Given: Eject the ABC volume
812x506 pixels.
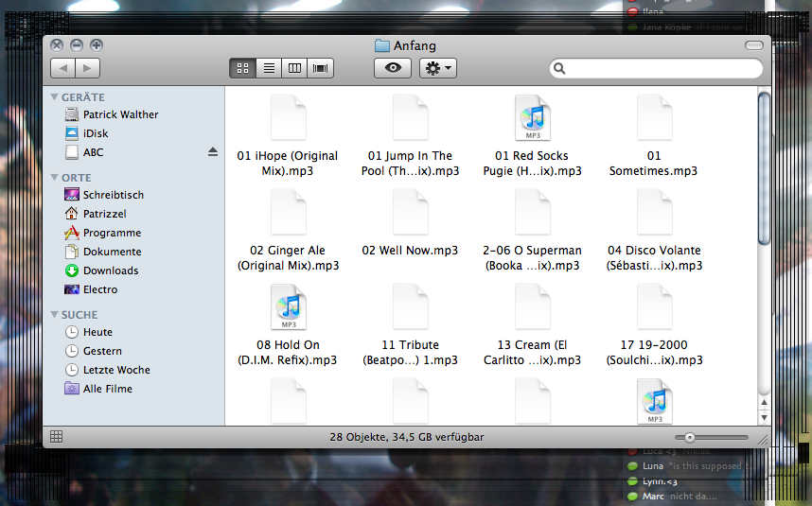Looking at the screenshot, I should pyautogui.click(x=213, y=152).
